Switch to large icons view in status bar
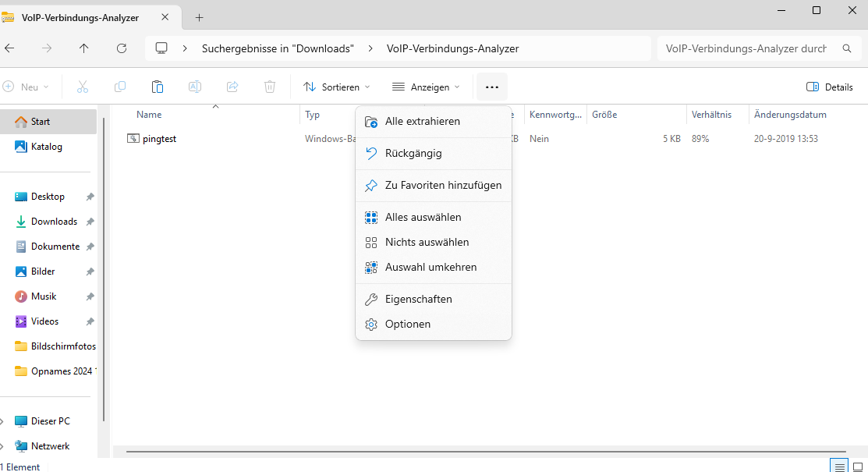The width and height of the screenshot is (868, 472). [x=858, y=467]
